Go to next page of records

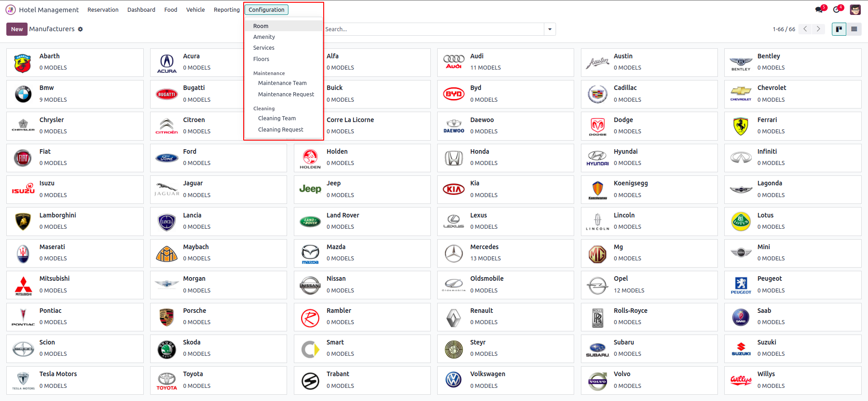(818, 29)
